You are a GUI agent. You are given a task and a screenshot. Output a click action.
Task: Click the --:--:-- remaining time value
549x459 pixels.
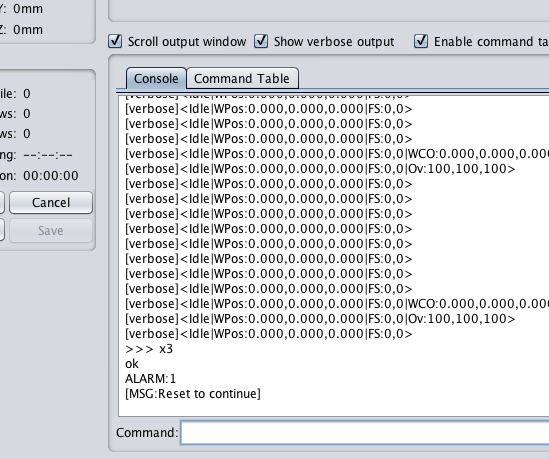click(x=48, y=155)
